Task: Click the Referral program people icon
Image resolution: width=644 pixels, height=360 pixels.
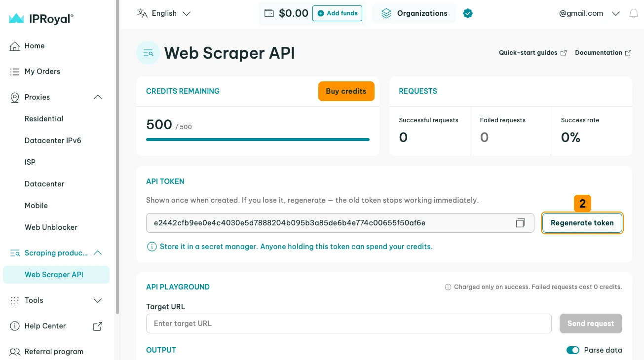Action: click(15, 352)
